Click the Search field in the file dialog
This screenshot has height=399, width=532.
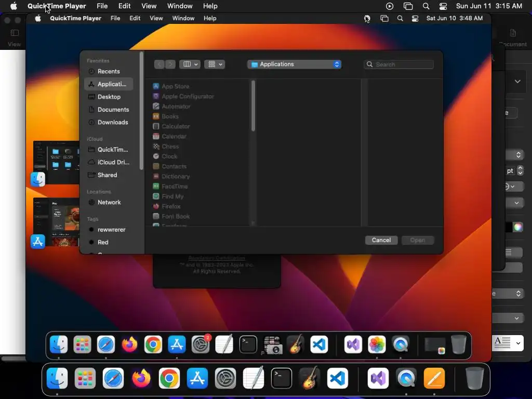click(x=398, y=64)
